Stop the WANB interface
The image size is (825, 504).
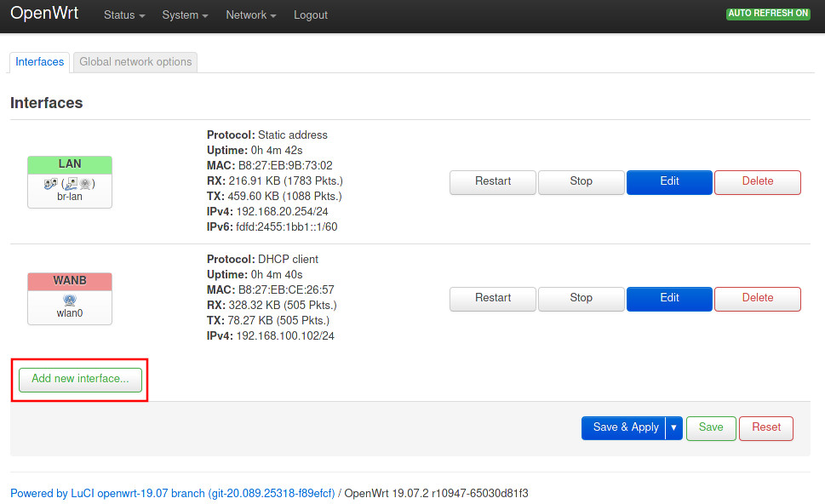pos(581,299)
